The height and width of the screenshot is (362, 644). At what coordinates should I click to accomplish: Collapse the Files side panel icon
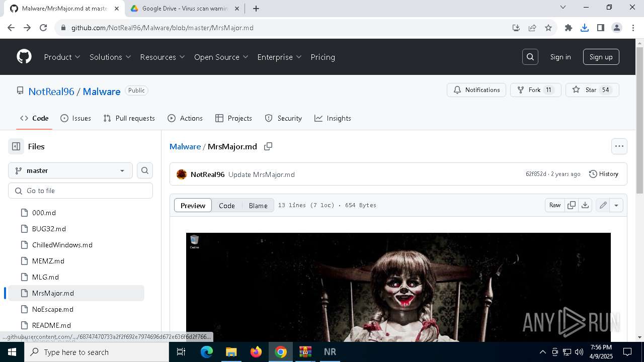pos(16,146)
